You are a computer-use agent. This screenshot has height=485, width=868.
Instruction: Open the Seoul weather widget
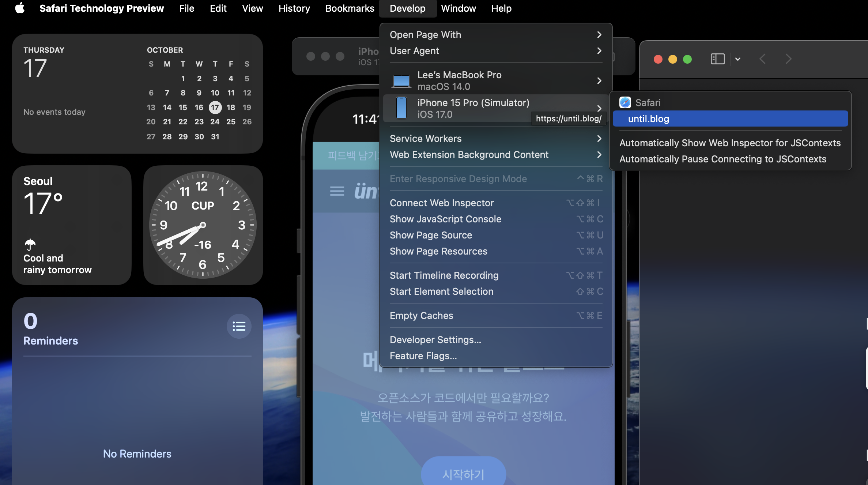click(72, 225)
